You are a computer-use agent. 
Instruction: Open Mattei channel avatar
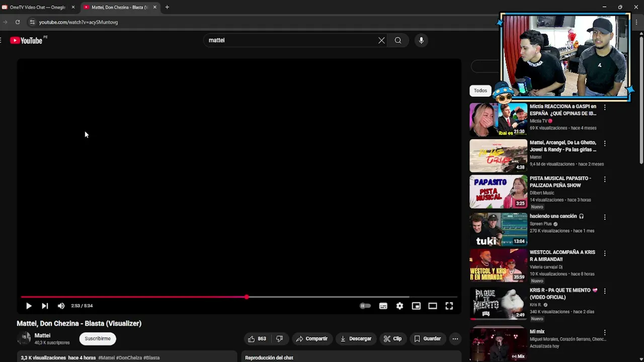(24, 339)
